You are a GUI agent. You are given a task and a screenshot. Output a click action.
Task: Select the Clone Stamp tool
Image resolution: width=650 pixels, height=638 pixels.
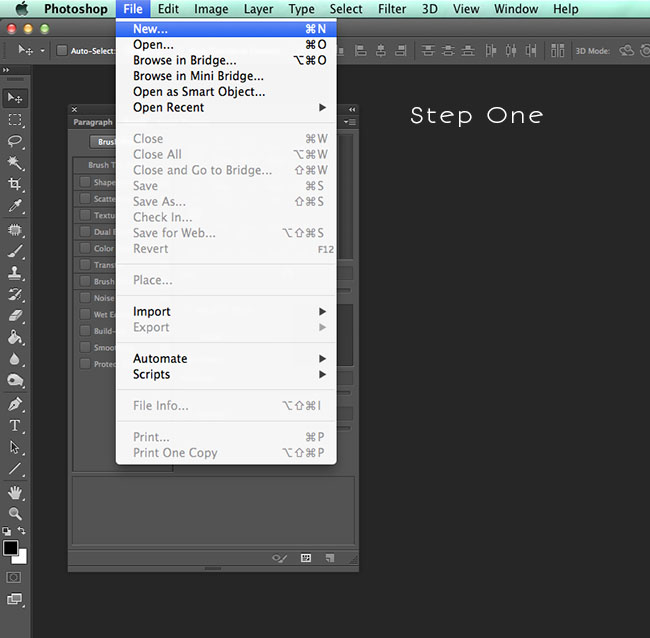pos(15,273)
